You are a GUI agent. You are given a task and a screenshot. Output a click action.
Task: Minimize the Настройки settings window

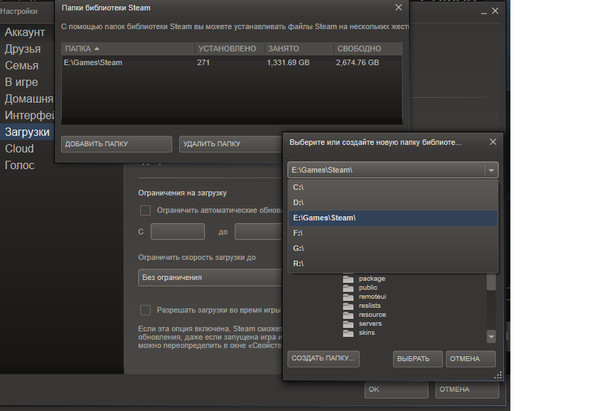coord(484,12)
